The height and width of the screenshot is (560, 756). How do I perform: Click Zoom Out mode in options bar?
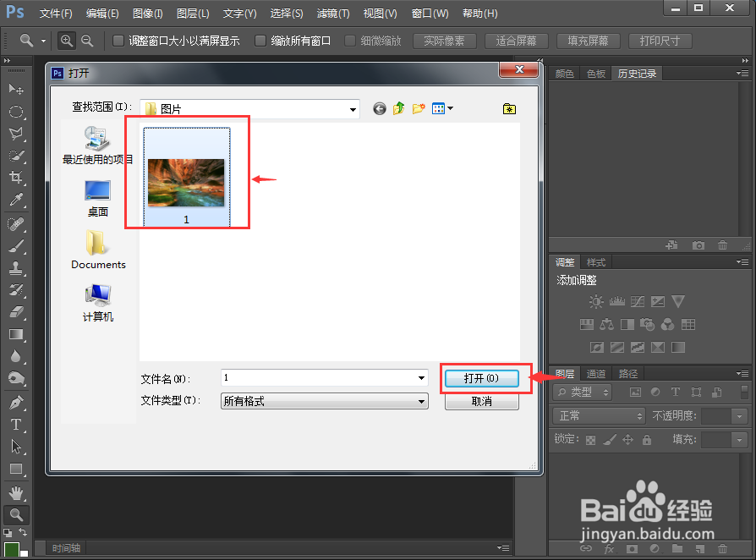pos(87,41)
